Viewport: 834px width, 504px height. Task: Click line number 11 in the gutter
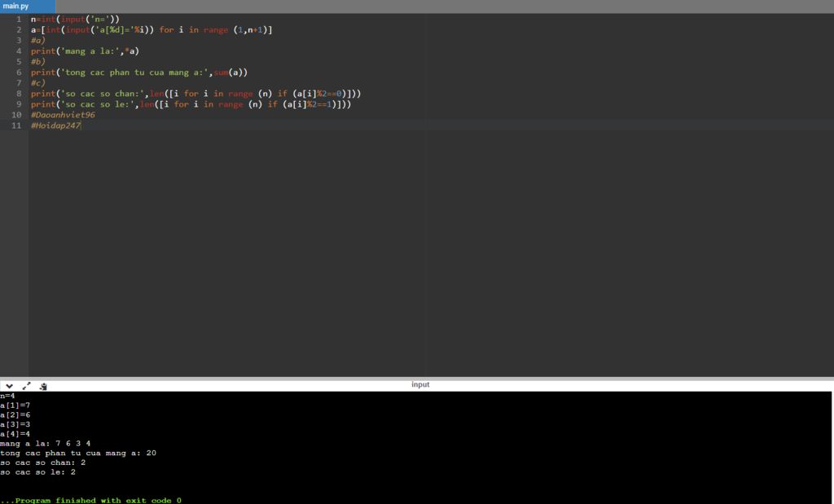pos(16,125)
